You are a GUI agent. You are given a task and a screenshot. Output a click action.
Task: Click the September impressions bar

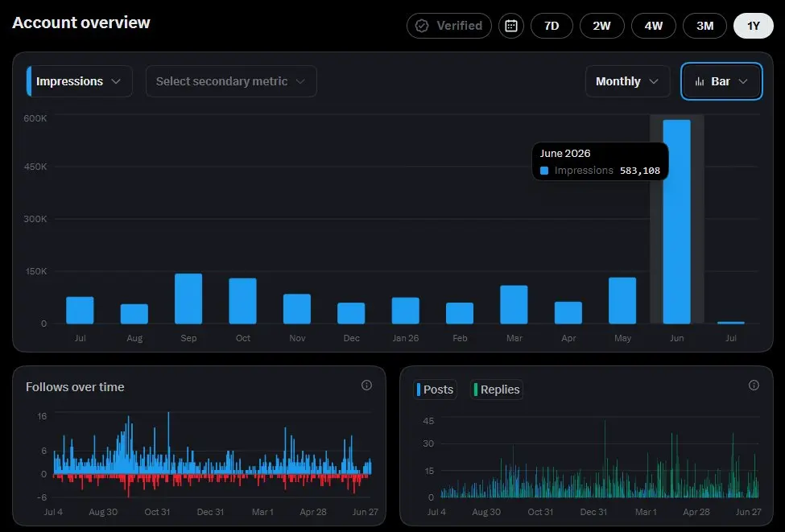click(x=188, y=299)
